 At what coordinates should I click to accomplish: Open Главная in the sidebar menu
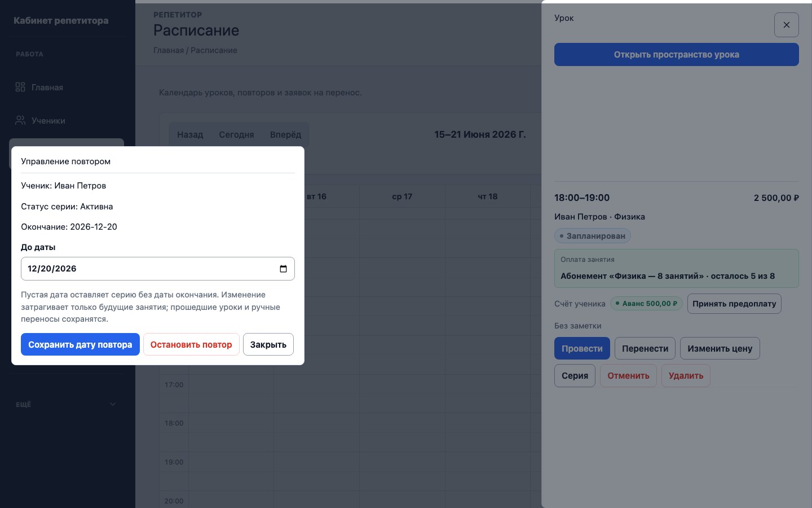pyautogui.click(x=67, y=87)
